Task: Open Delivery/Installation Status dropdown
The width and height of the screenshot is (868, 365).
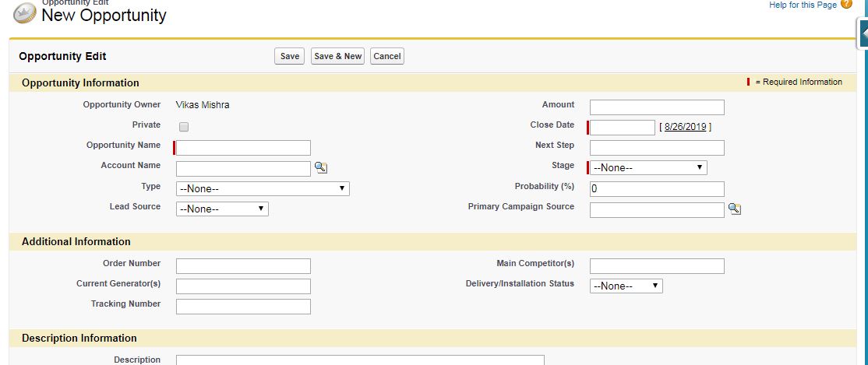Action: (x=626, y=286)
